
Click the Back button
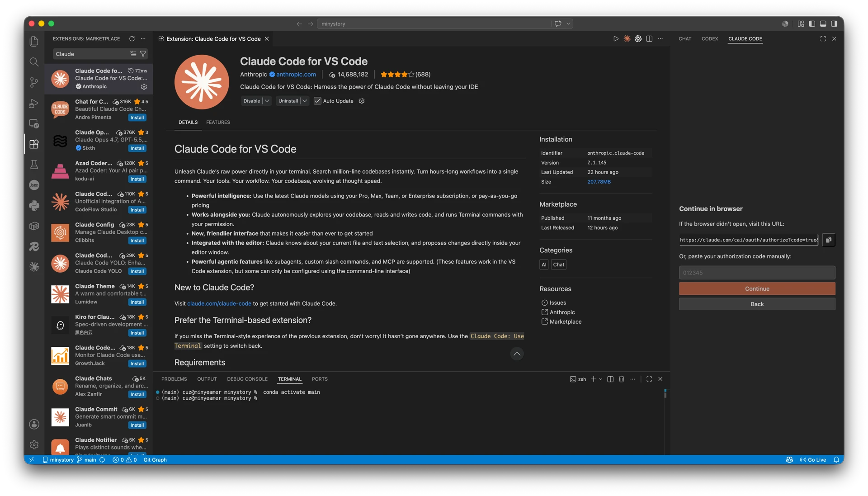tap(757, 304)
